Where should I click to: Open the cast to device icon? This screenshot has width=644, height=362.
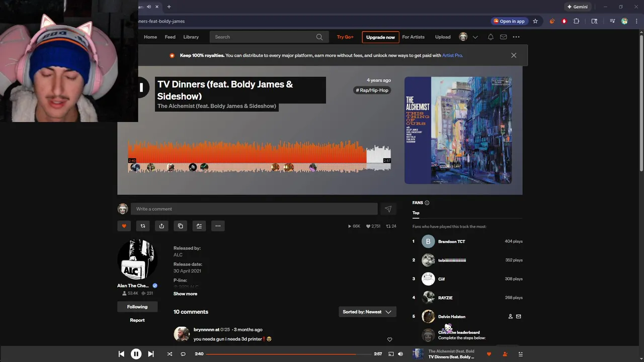[x=391, y=354]
